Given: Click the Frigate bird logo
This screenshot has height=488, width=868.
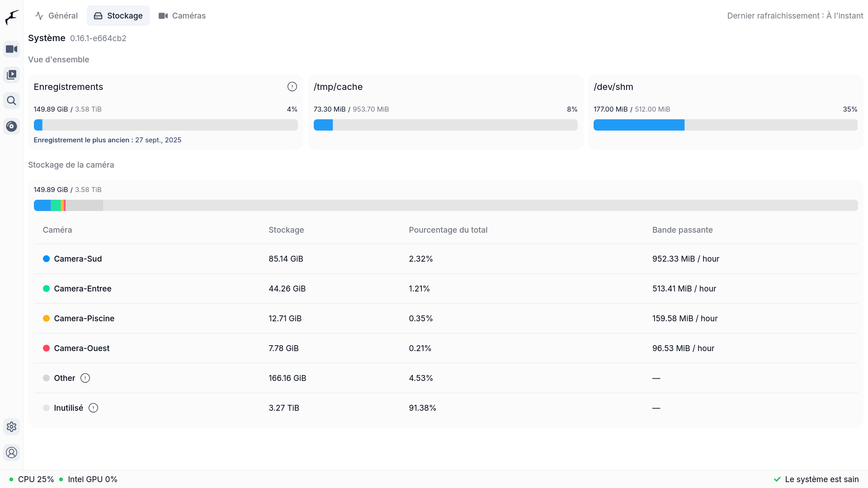Looking at the screenshot, I should click(x=12, y=18).
